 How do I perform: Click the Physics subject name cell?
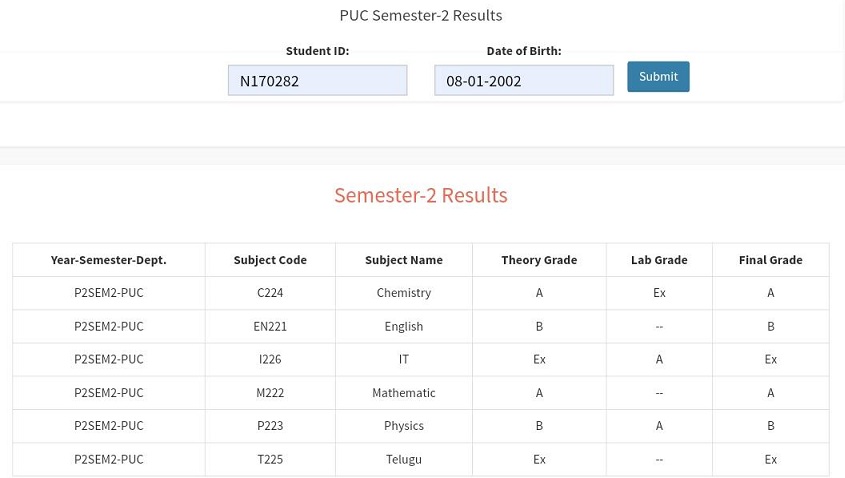[x=404, y=426]
